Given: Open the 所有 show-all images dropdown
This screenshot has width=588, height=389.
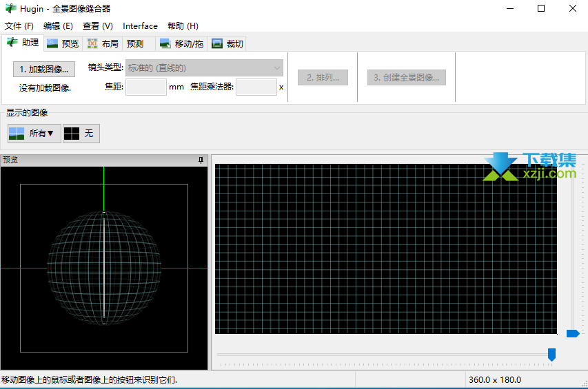Looking at the screenshot, I should (34, 134).
